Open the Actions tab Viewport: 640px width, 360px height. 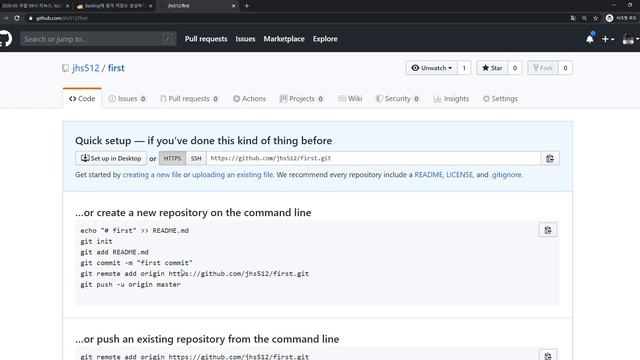[x=249, y=98]
